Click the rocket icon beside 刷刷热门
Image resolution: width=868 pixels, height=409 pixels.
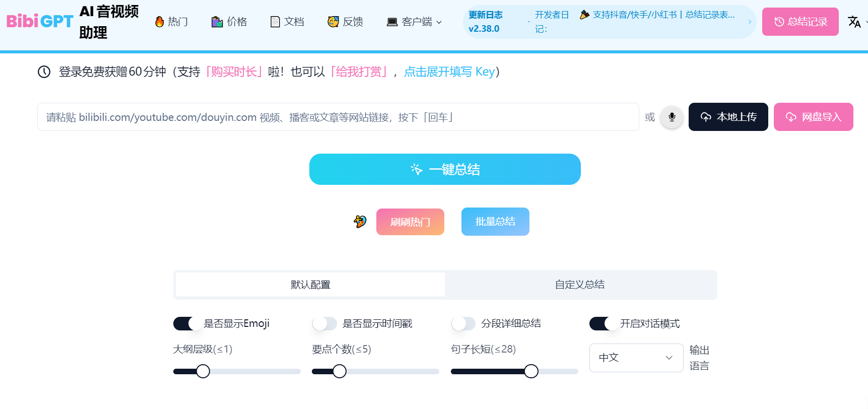coord(360,222)
